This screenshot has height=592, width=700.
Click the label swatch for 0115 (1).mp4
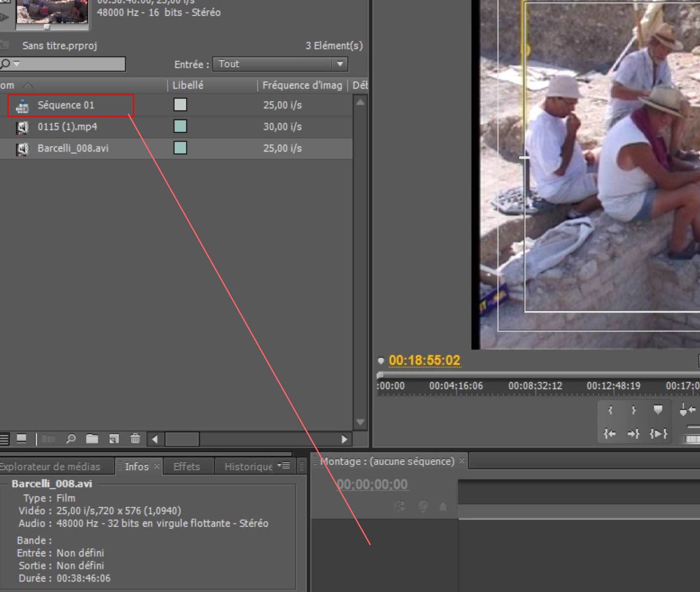(180, 126)
